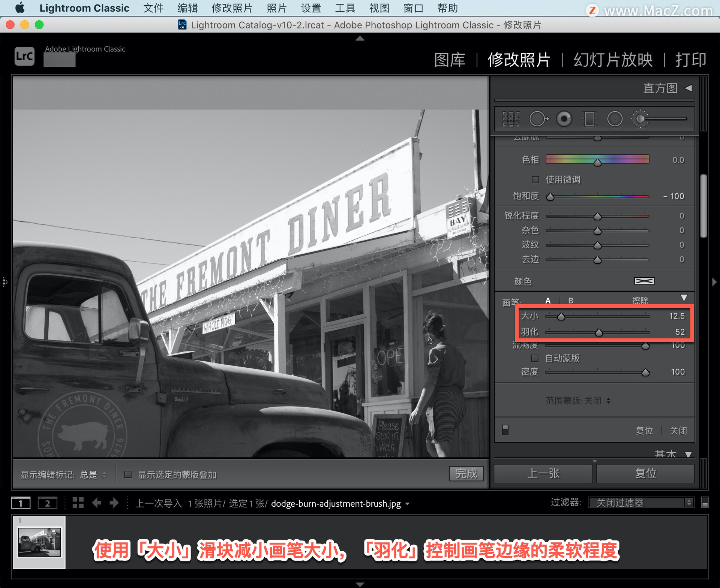The image size is (720, 588).
Task: Toggle the adjustment panel switch at bottom left
Action: [505, 429]
